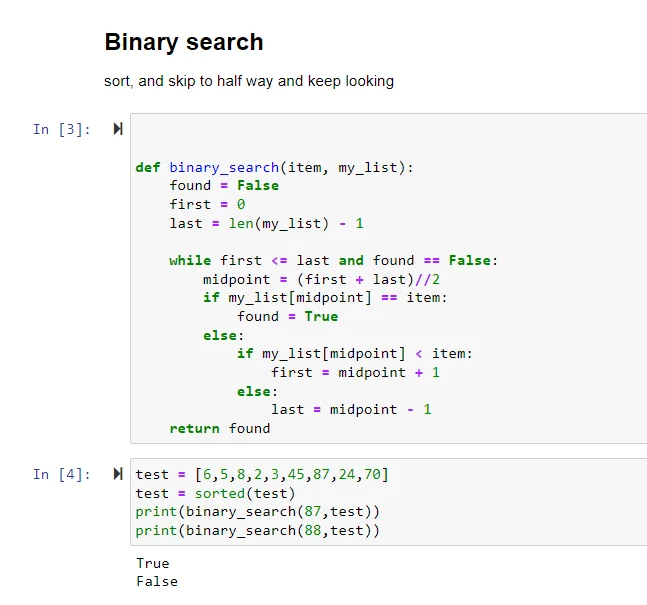Click the 'last = midpoint - 1' line

click(351, 409)
